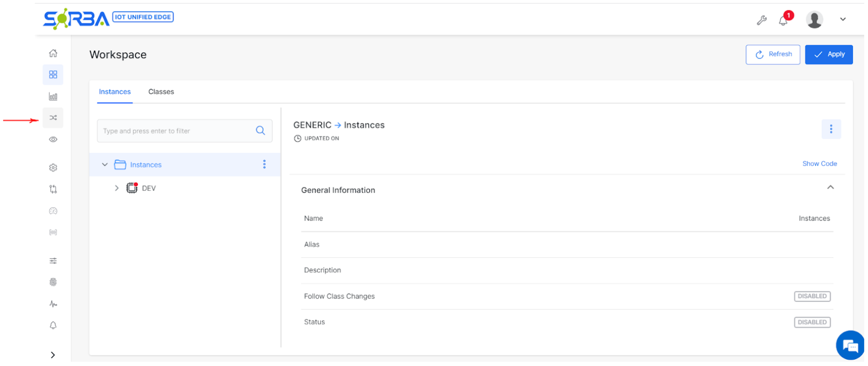Switch to the Classes tab

pos(161,92)
